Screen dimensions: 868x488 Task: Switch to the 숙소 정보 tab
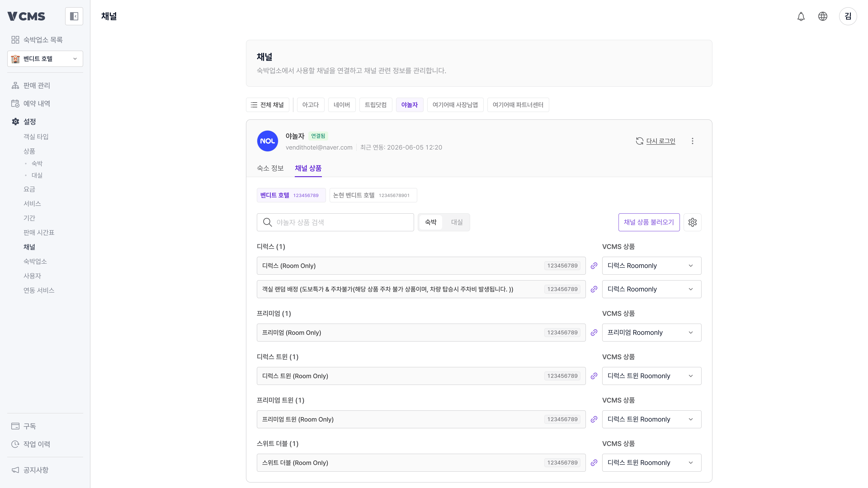coord(270,168)
